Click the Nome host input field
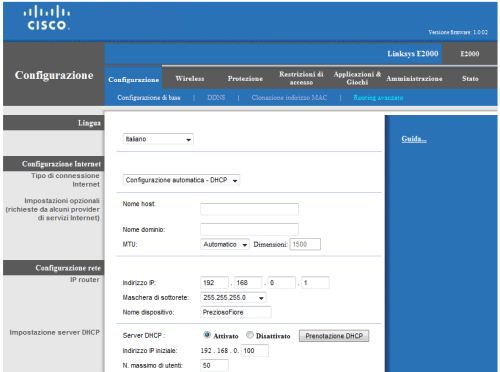Image resolution: width=500 pixels, height=372 pixels. (x=249, y=209)
